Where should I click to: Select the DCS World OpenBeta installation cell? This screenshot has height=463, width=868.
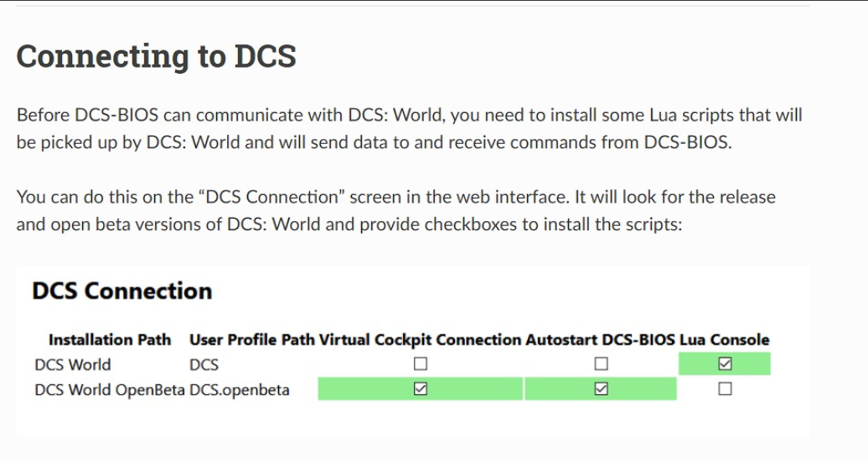110,389
